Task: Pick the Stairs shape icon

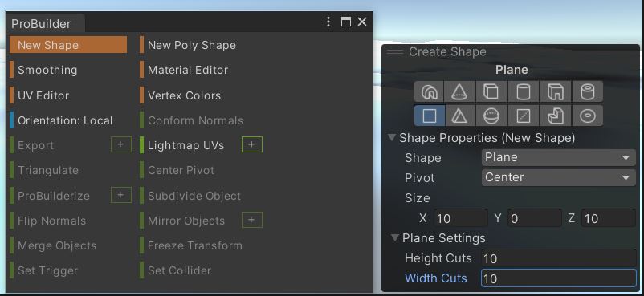Action: [556, 116]
